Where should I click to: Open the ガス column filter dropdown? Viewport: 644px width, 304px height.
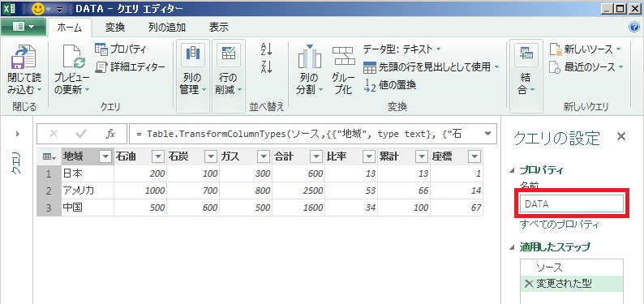pyautogui.click(x=264, y=156)
